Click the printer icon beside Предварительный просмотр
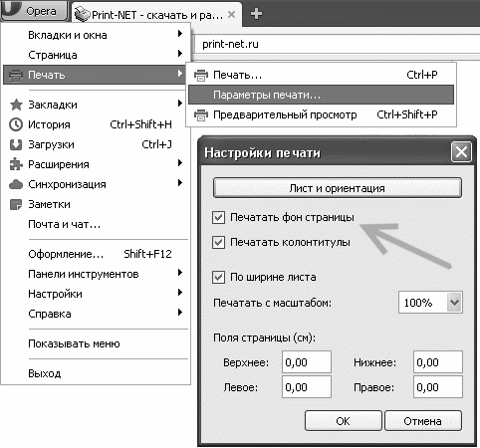 201,115
